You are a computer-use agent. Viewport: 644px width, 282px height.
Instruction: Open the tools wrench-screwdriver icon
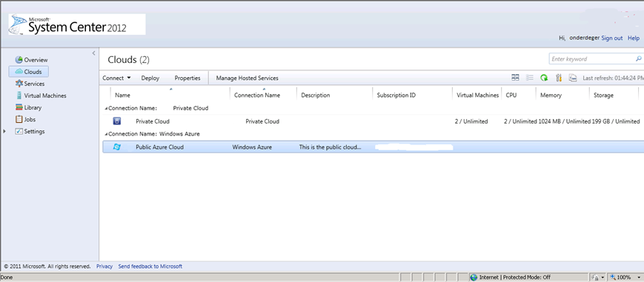559,78
